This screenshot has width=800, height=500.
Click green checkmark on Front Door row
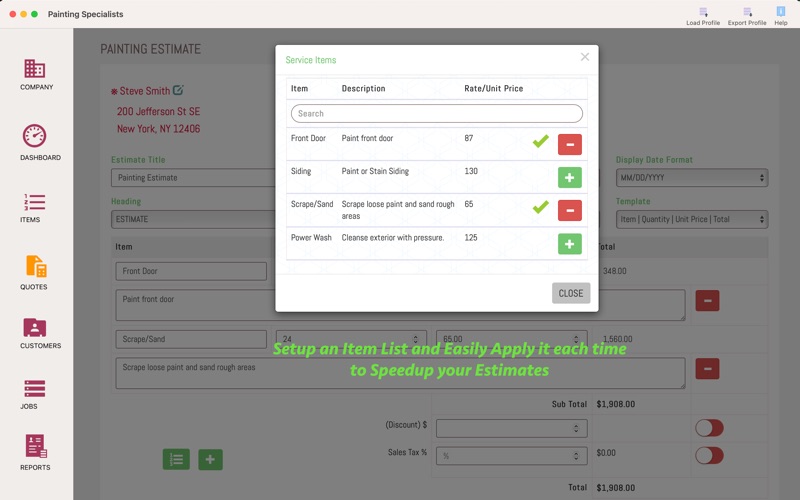click(541, 141)
